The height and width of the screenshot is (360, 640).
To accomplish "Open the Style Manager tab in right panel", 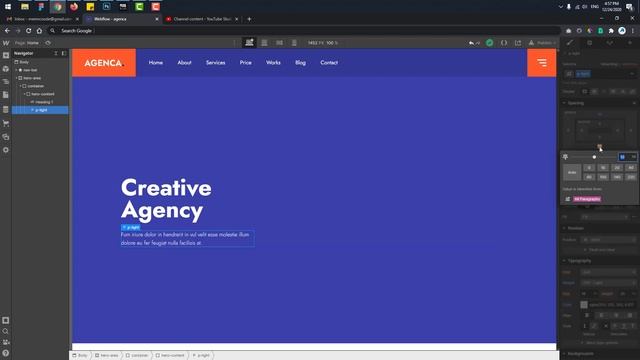I will point(610,43).
